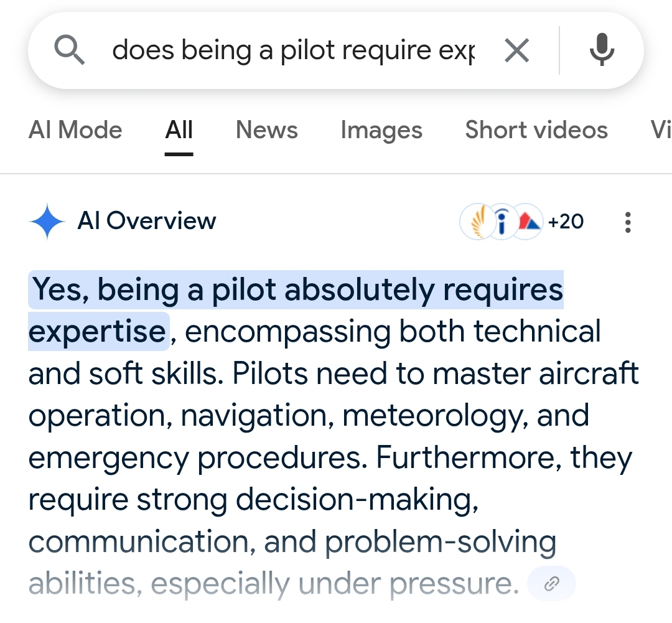
Task: Select the All results tab
Action: point(179,130)
